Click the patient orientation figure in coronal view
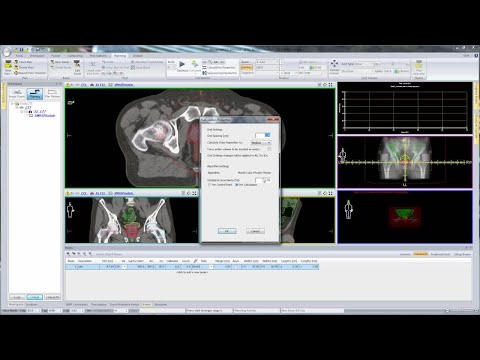The width and height of the screenshot is (480, 360). (70, 210)
